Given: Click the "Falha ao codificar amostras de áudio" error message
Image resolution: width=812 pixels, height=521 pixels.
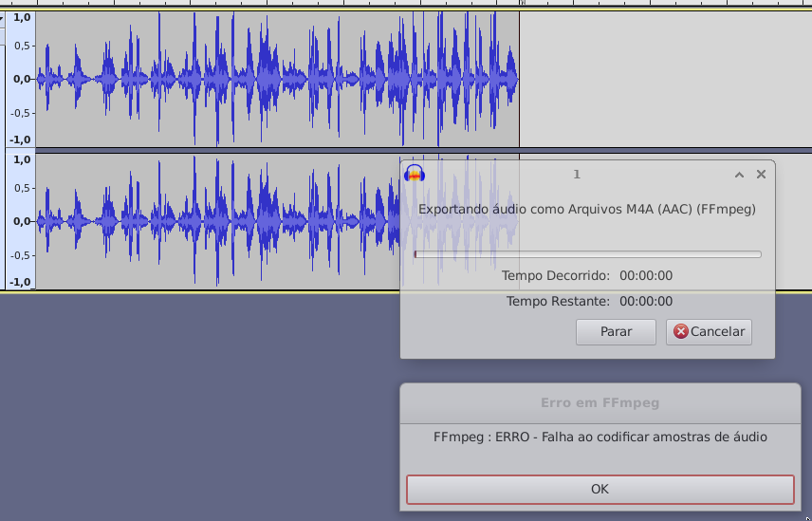Looking at the screenshot, I should coord(654,437).
